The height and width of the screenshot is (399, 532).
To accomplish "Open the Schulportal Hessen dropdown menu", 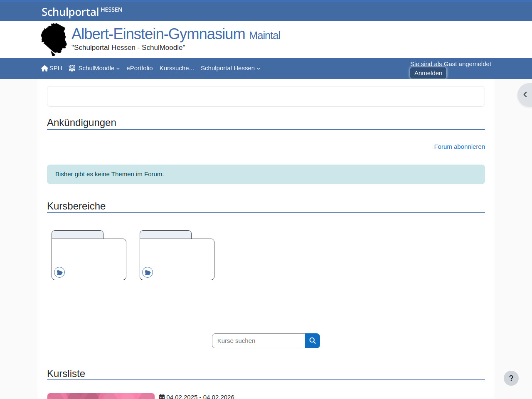I will (x=230, y=68).
